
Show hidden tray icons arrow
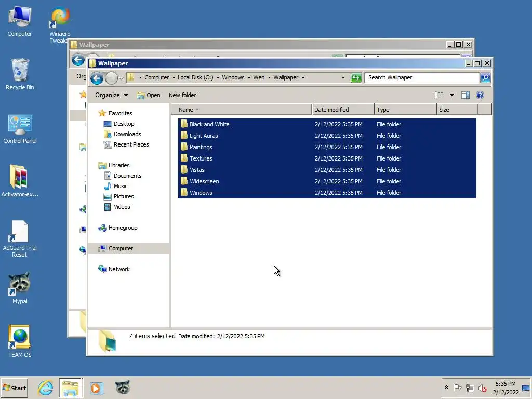point(446,388)
